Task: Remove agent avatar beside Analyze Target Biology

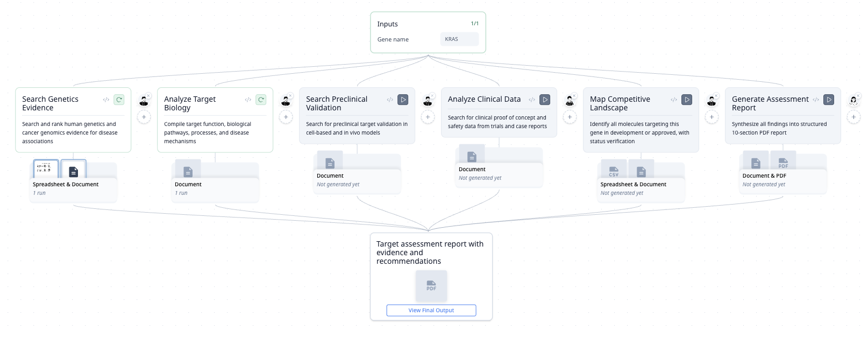Action: (x=290, y=96)
